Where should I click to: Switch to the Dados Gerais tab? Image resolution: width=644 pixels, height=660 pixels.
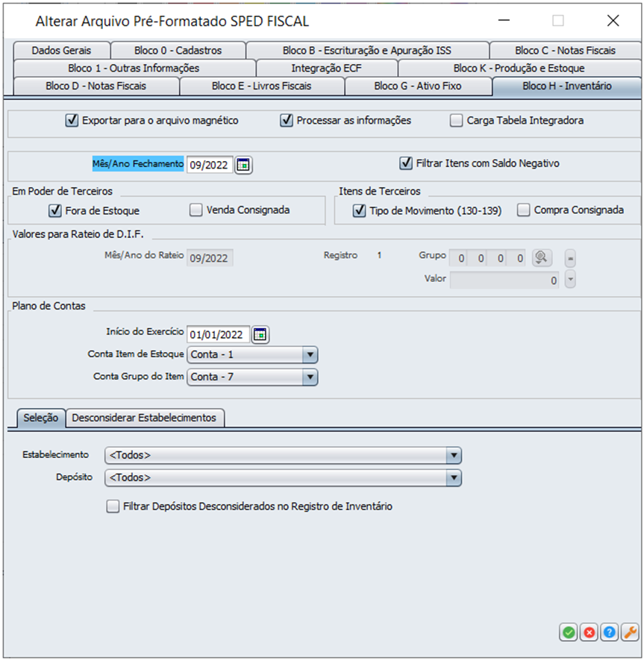pyautogui.click(x=61, y=51)
